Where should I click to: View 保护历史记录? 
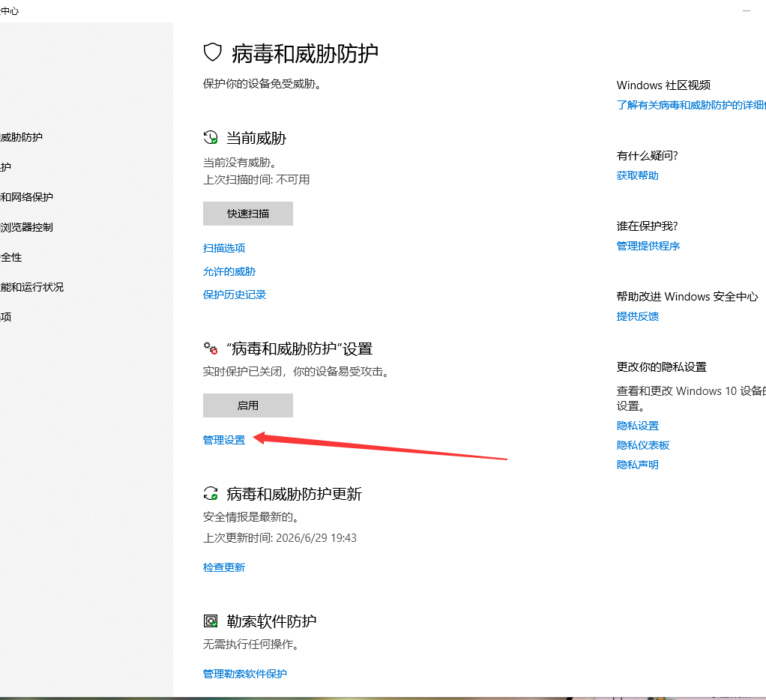[x=235, y=295]
